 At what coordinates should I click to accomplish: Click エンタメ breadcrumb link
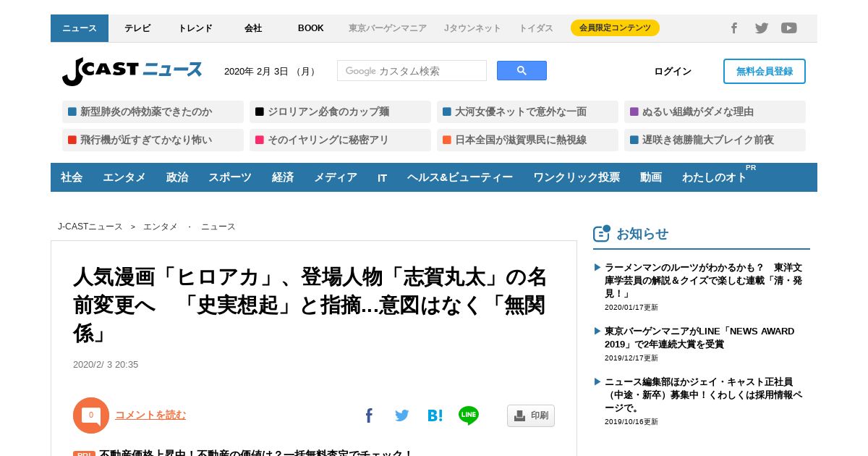tap(161, 227)
